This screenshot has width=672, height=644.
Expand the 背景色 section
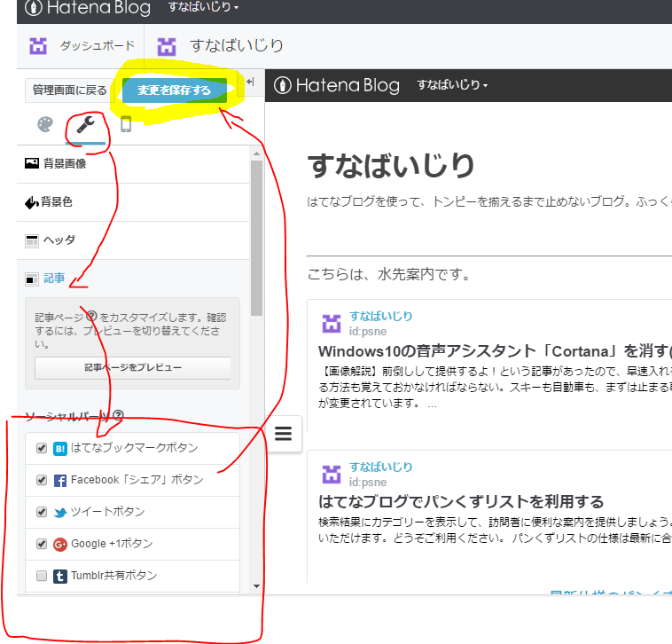point(133,202)
